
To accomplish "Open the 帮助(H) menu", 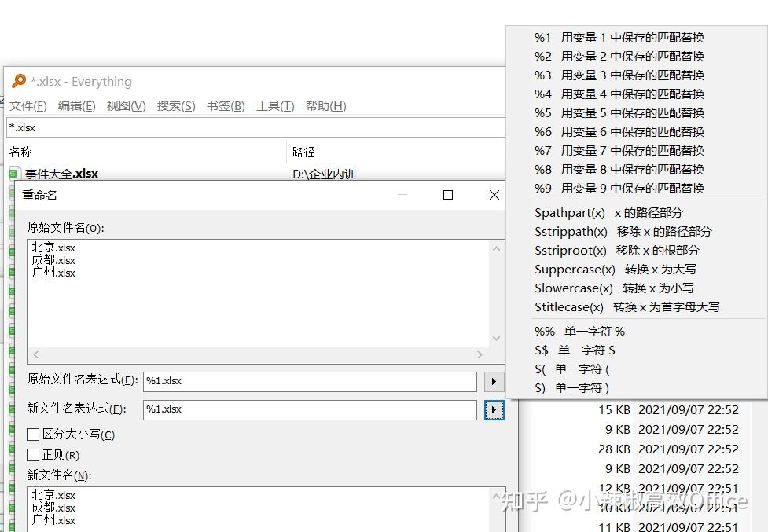I will (x=325, y=106).
